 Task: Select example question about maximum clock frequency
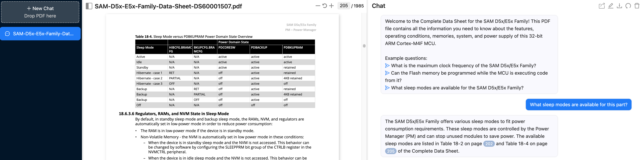click(463, 66)
